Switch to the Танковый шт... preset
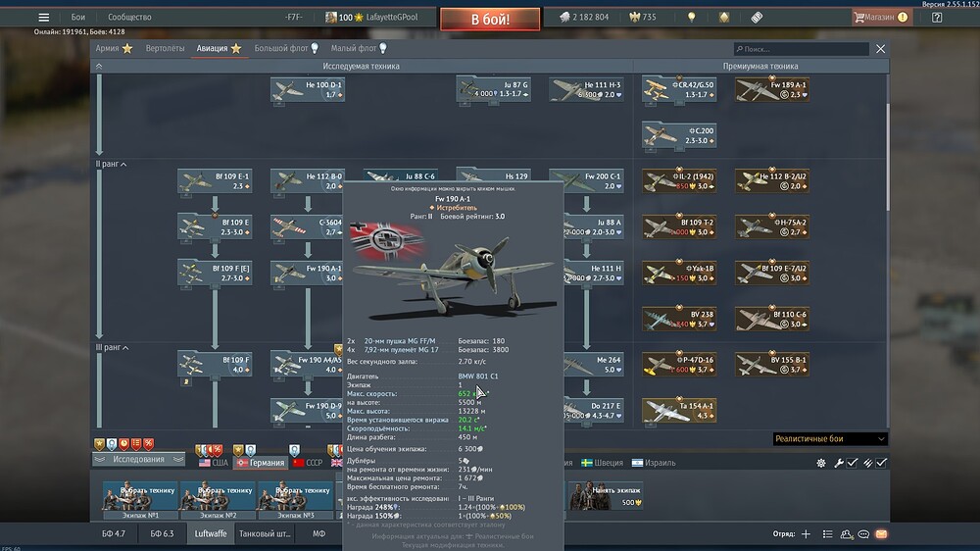Viewport: 980px width, 551px height. (x=265, y=534)
